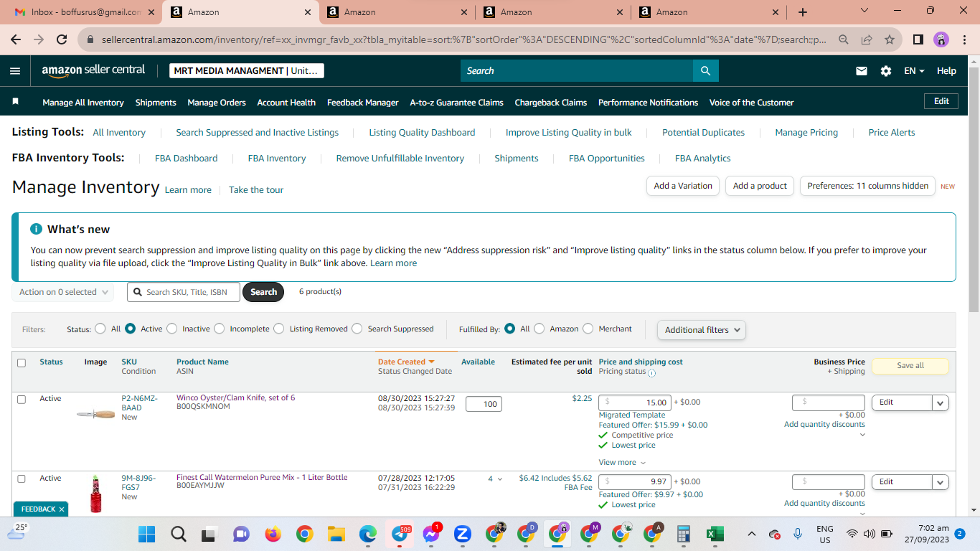Click the Pricing status info icon

652,373
